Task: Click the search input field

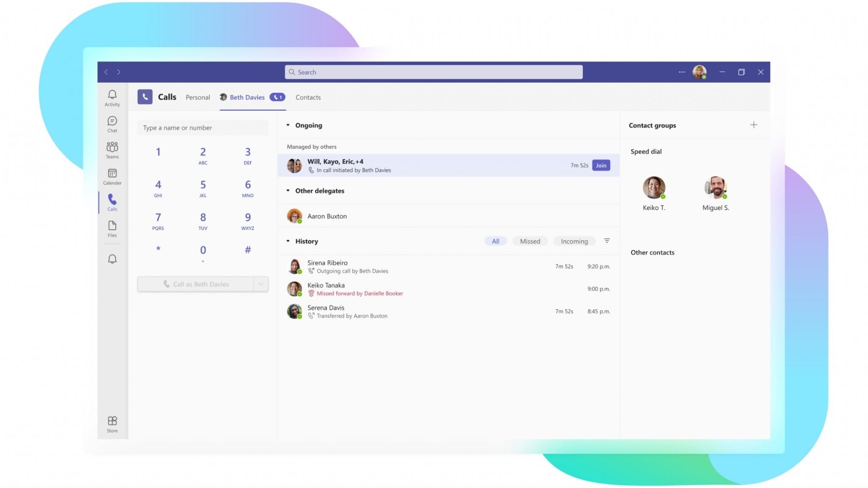Action: coord(434,72)
